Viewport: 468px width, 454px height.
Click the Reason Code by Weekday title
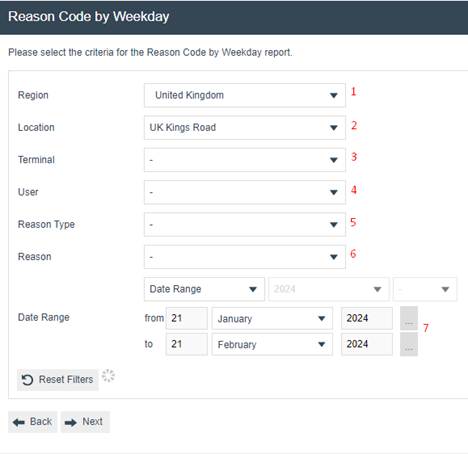[x=89, y=17]
